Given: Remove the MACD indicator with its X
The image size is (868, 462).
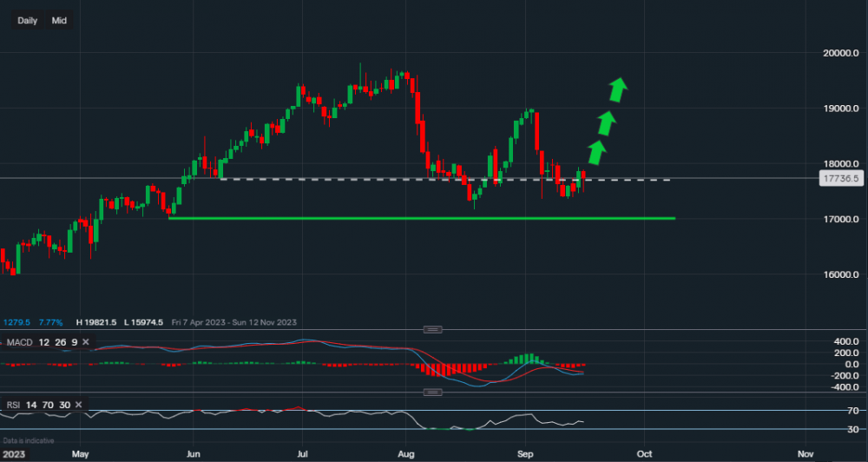Looking at the screenshot, I should coord(86,343).
